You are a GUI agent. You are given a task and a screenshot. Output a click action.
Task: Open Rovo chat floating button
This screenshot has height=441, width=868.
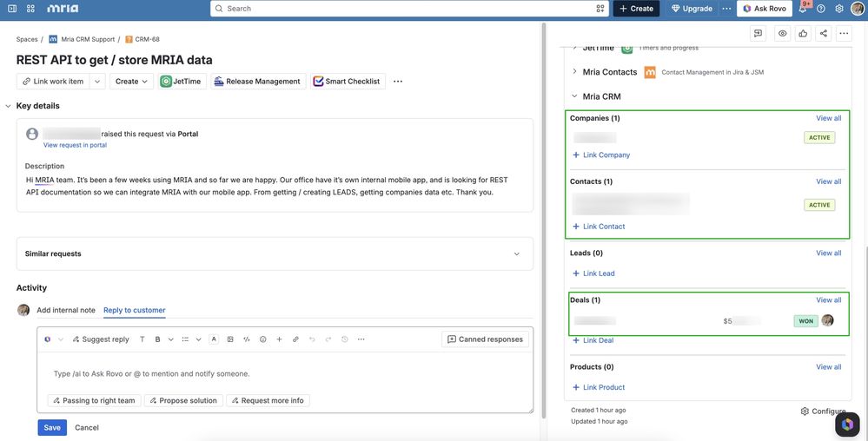click(x=847, y=425)
